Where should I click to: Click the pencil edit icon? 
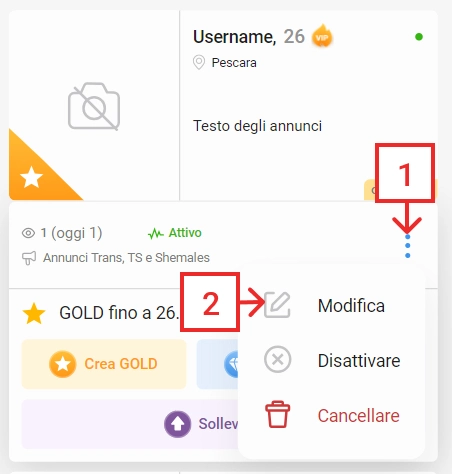pos(277,305)
